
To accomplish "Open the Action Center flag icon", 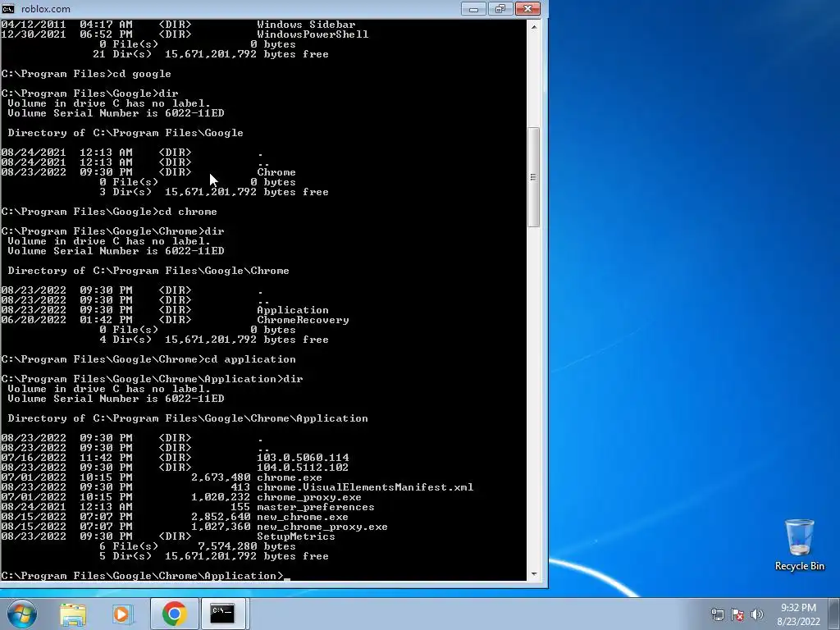I will [x=737, y=614].
